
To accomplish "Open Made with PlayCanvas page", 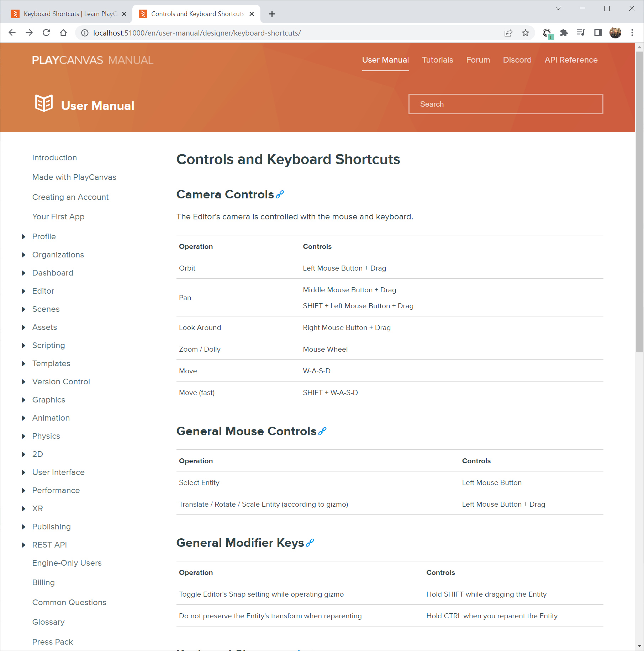I will (74, 177).
